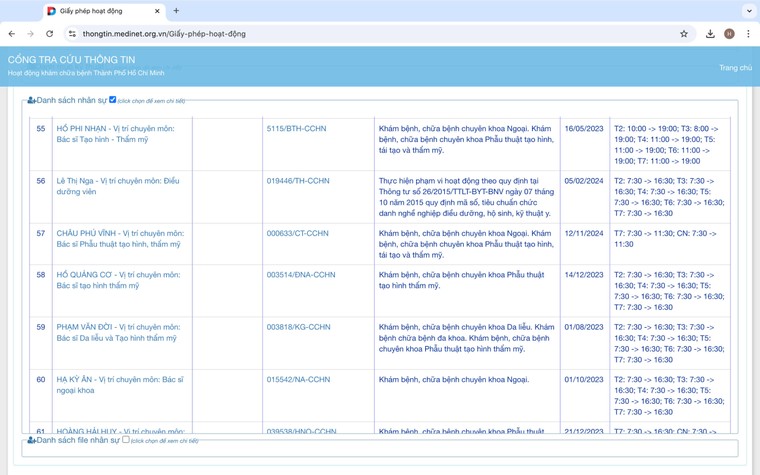Open Chrome three-dot menu
This screenshot has height=475, width=760.
point(748,34)
